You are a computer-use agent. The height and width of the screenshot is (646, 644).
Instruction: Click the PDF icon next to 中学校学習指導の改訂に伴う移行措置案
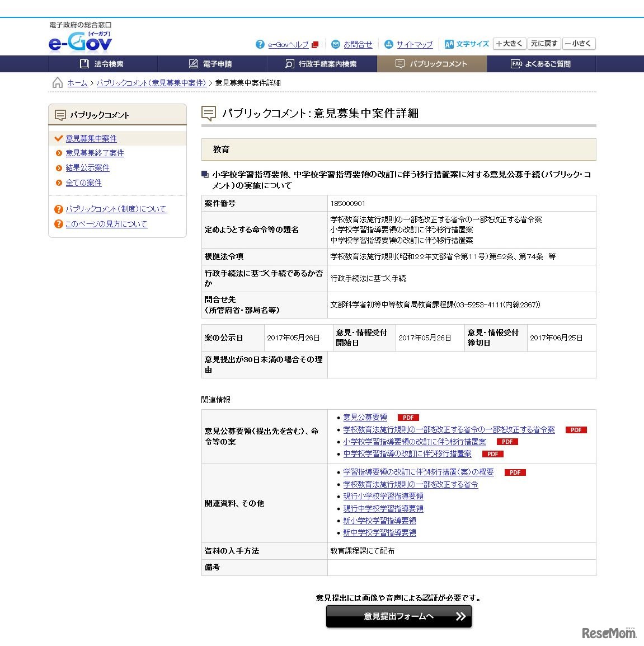click(x=492, y=454)
